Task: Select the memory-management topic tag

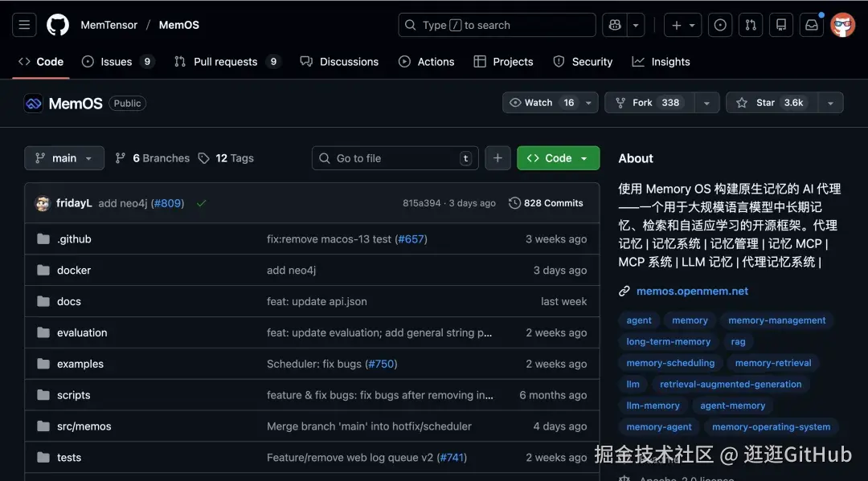Action: coord(776,320)
